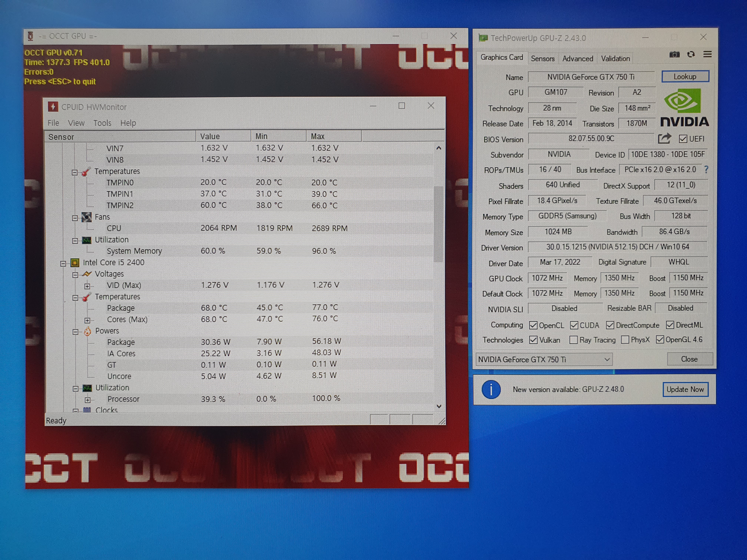Select the IA Cores power row
This screenshot has height=560, width=747.
coord(240,353)
